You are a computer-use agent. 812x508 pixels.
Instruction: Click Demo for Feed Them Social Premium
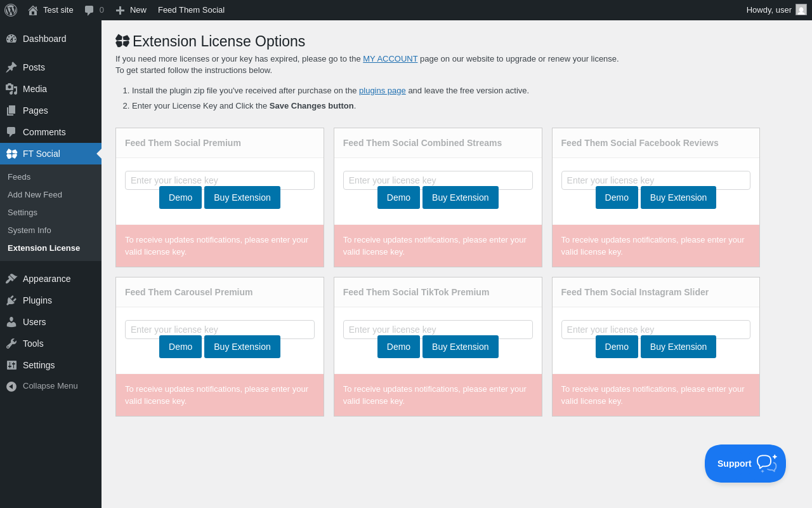tap(180, 197)
